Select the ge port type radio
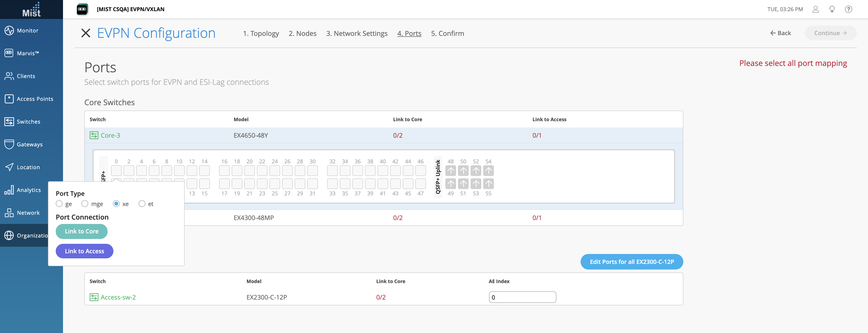Viewport: 868px width, 333px height. [59, 204]
